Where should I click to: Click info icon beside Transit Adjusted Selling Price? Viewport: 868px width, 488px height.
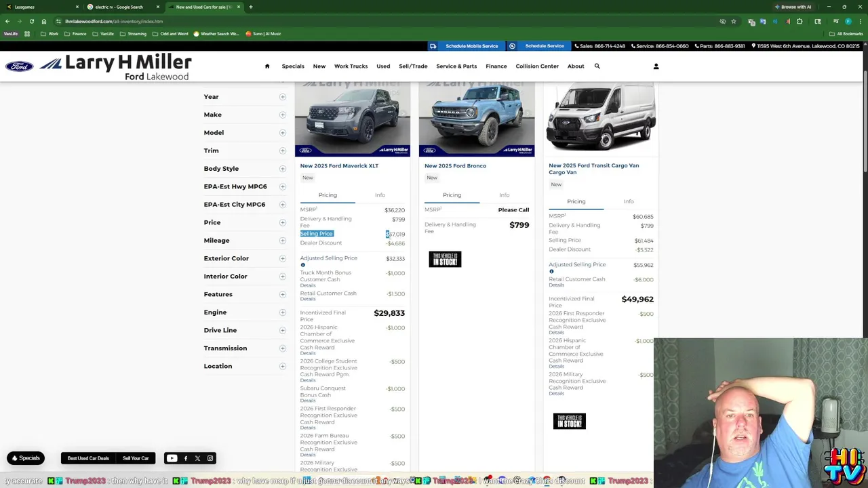(x=551, y=271)
